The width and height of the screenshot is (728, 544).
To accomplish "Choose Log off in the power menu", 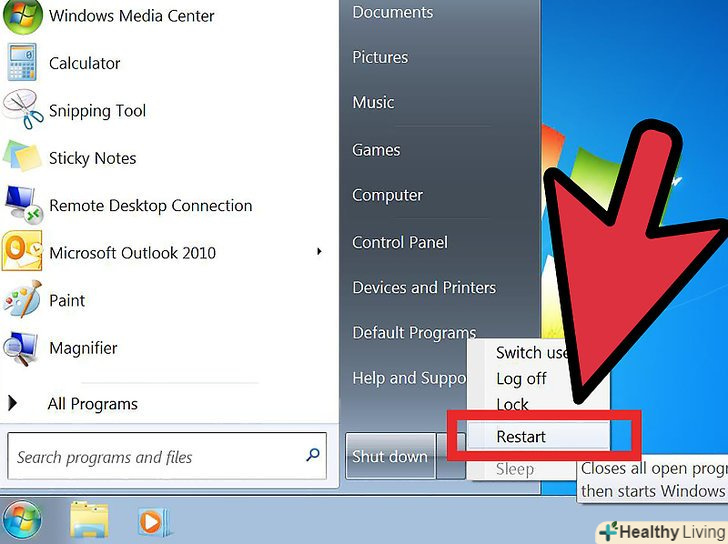I will (x=521, y=378).
